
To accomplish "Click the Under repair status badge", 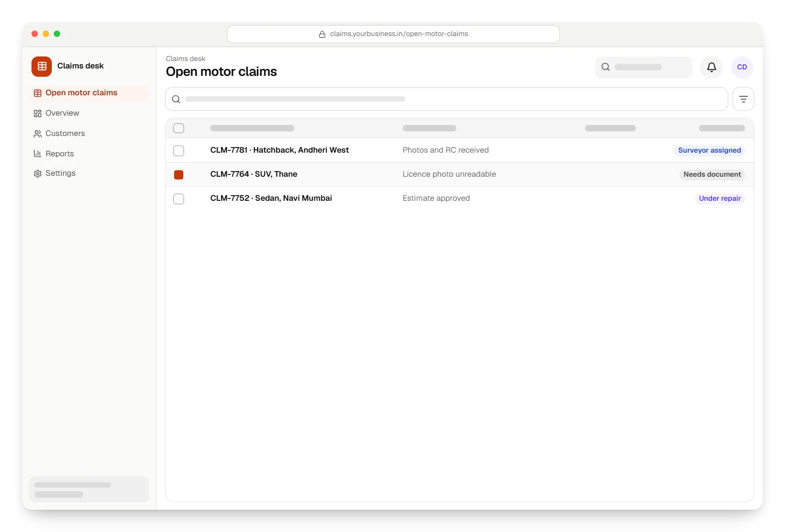I will pyautogui.click(x=720, y=198).
